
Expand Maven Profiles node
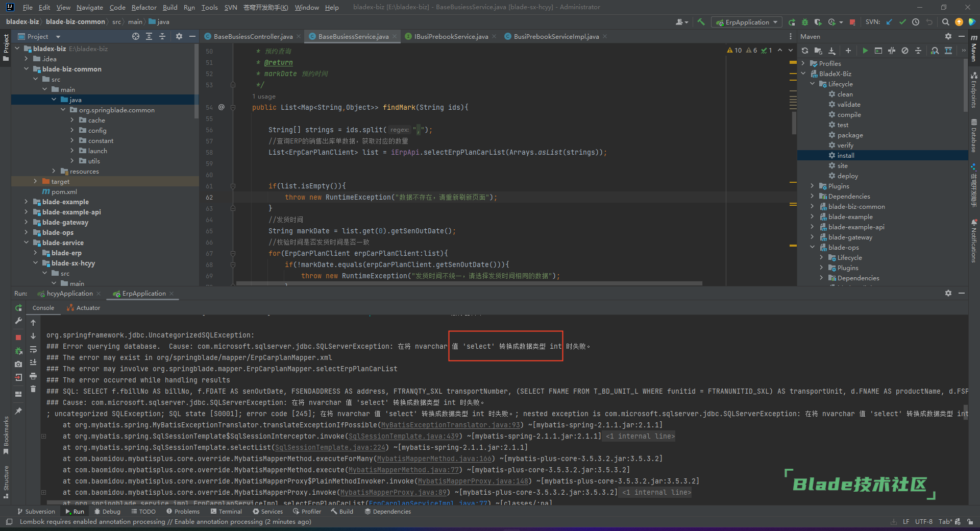(803, 63)
